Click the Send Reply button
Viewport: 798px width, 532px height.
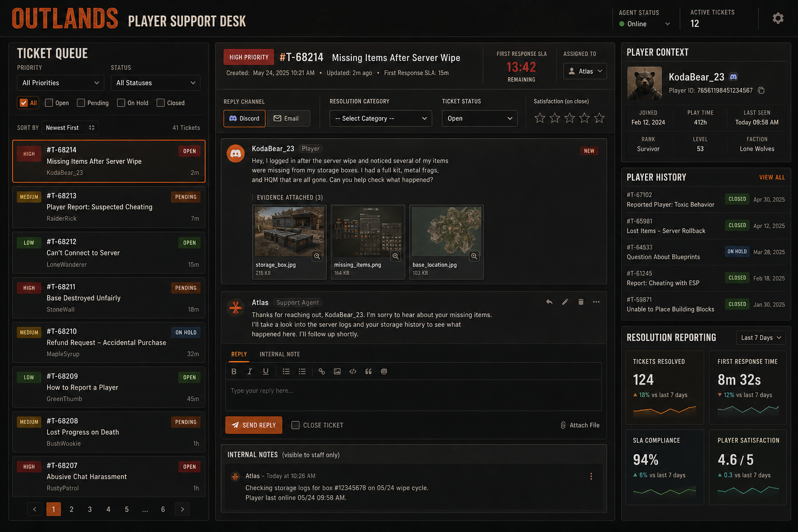(x=254, y=425)
